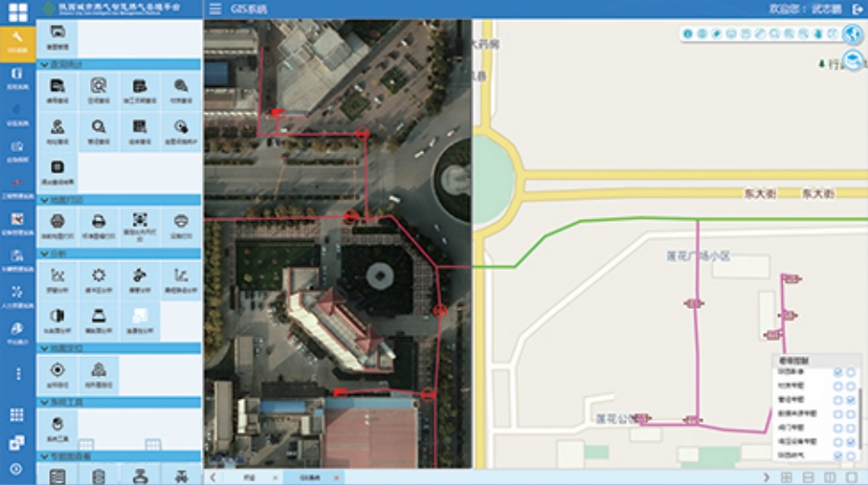
Task: Click the three vertical dots in the sidebar
Action: coord(19,374)
